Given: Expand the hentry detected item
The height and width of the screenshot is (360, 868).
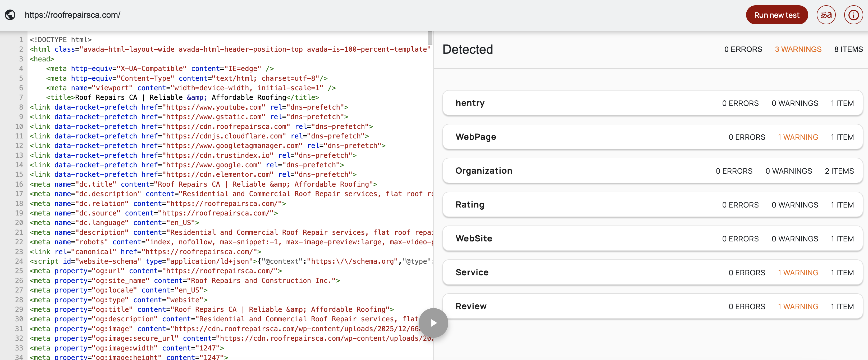Looking at the screenshot, I should [470, 103].
